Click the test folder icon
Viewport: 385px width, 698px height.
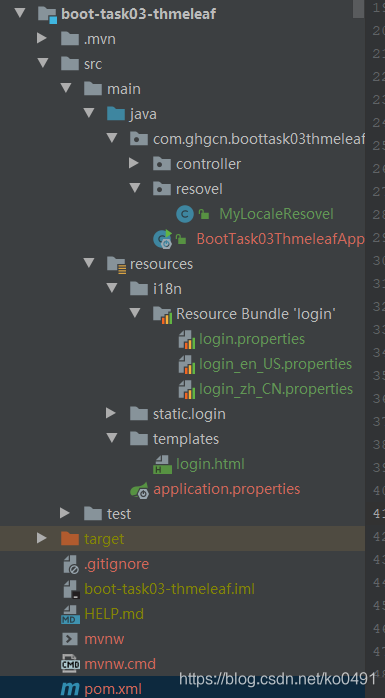click(93, 514)
